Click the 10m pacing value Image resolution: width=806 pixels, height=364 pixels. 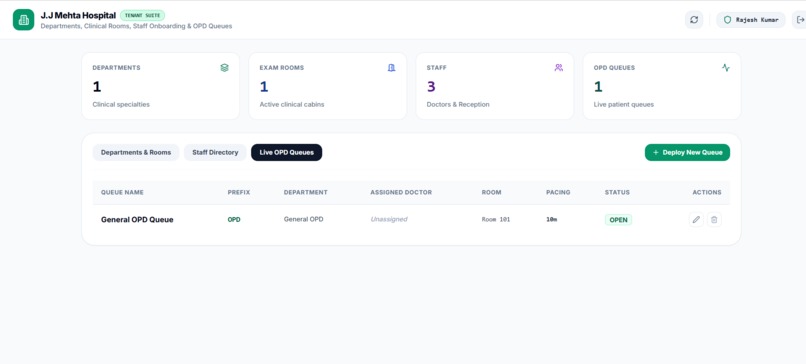coord(551,220)
